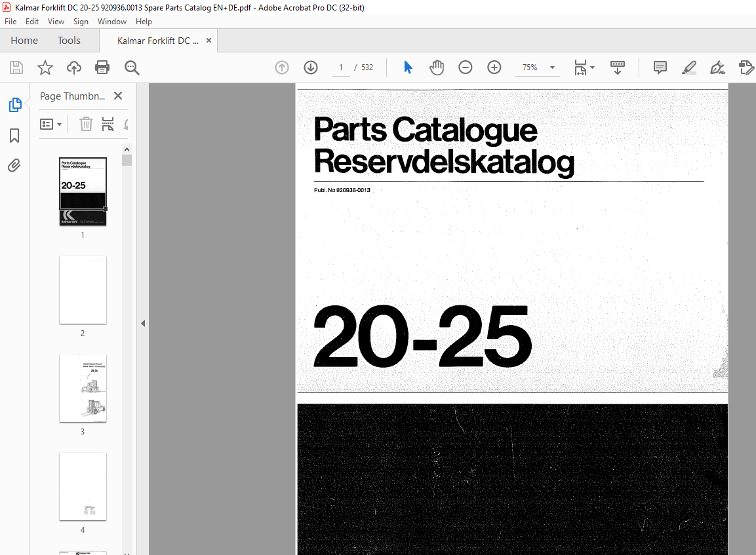Viewport: 756px width, 555px height.
Task: Click thumbnail scrollbar up arrow
Action: point(127,149)
